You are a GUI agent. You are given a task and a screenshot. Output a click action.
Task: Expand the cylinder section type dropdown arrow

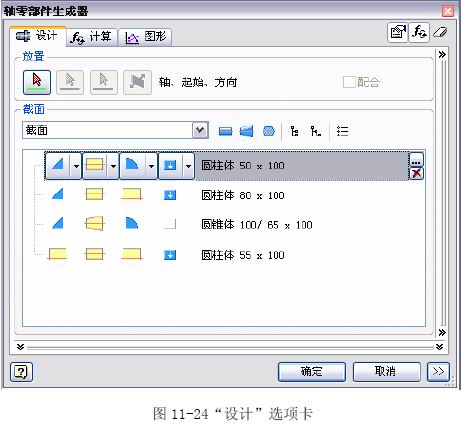[113, 166]
